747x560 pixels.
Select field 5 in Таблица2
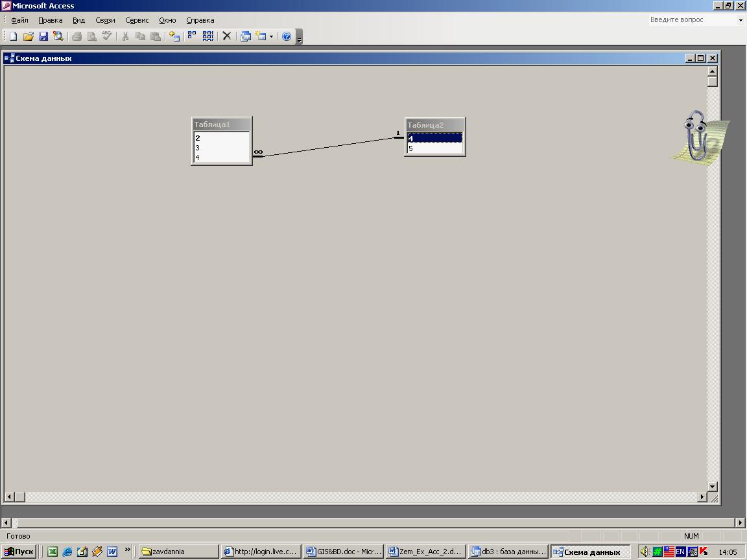pos(435,148)
